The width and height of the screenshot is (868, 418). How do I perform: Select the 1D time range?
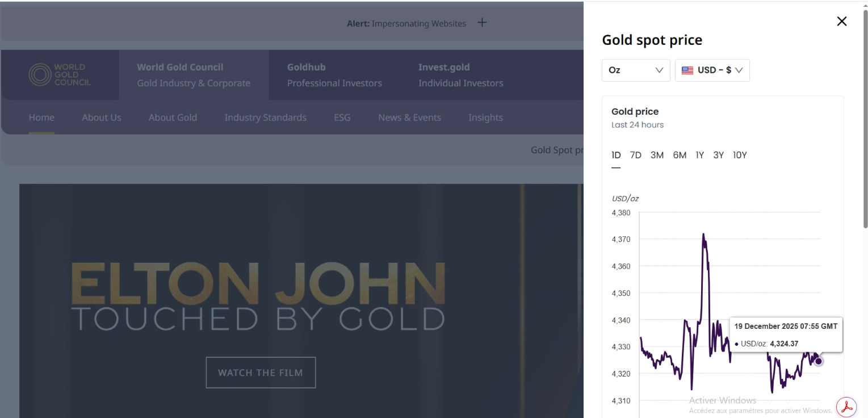pyautogui.click(x=616, y=155)
